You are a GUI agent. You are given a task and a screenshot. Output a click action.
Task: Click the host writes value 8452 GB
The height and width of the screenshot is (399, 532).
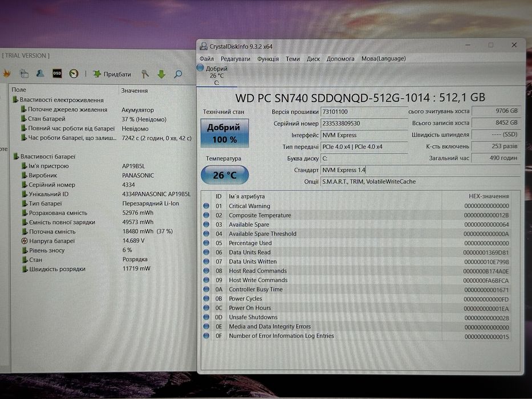pos(496,123)
